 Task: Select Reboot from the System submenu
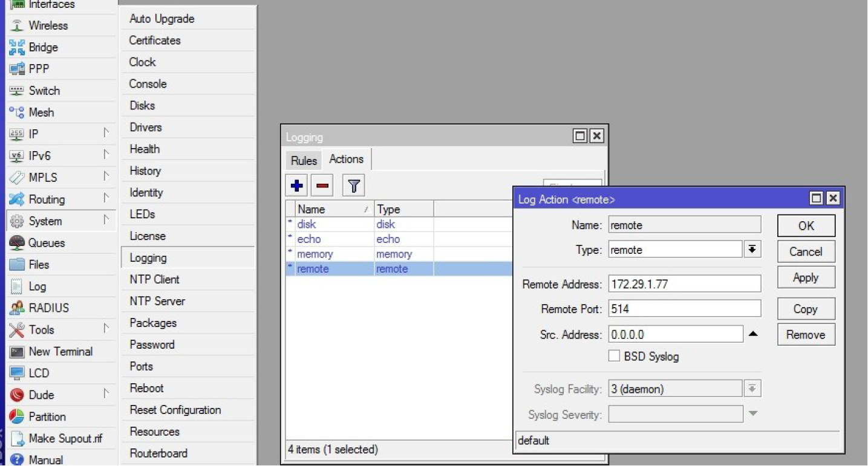[146, 388]
